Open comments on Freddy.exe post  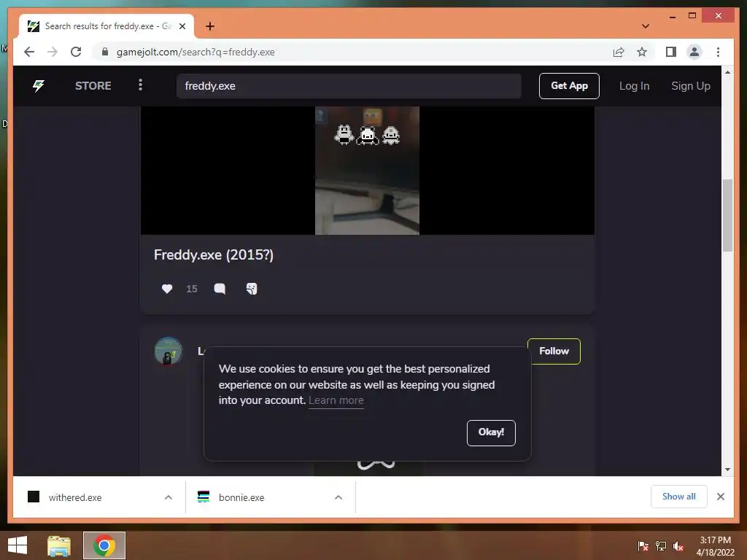[220, 289]
